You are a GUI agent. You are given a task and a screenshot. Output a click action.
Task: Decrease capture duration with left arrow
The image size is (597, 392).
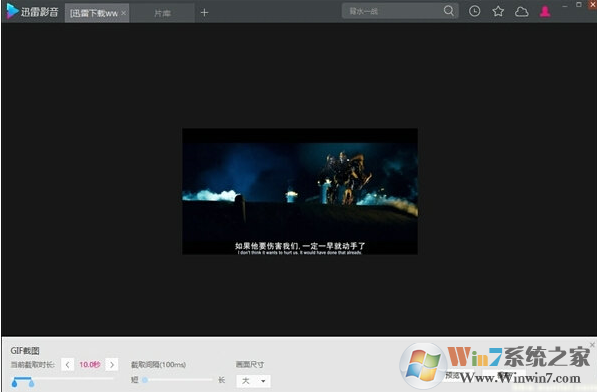67,365
